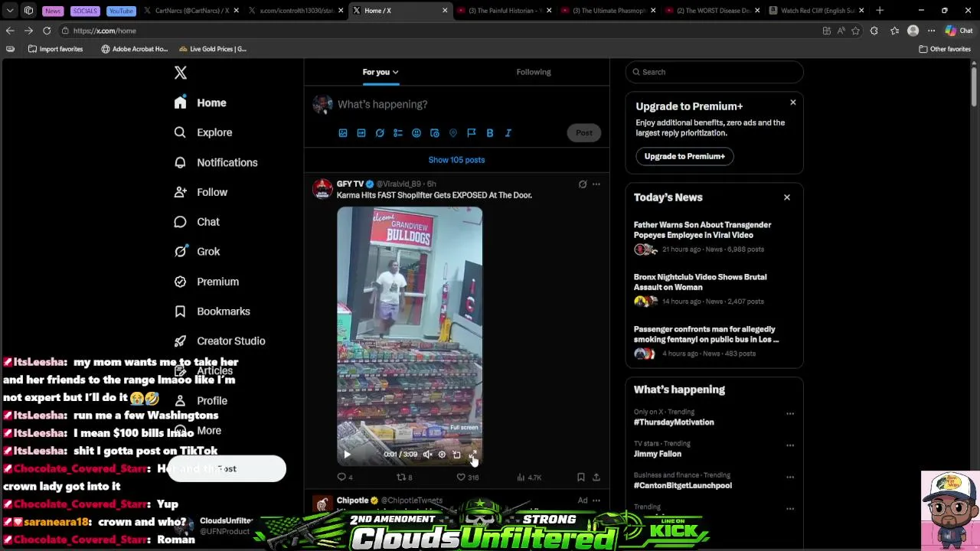Open Creator Studio
The image size is (980, 551).
click(220, 341)
